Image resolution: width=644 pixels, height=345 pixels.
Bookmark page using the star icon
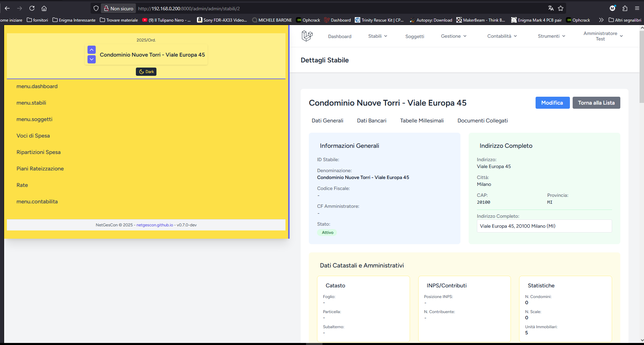pyautogui.click(x=561, y=8)
